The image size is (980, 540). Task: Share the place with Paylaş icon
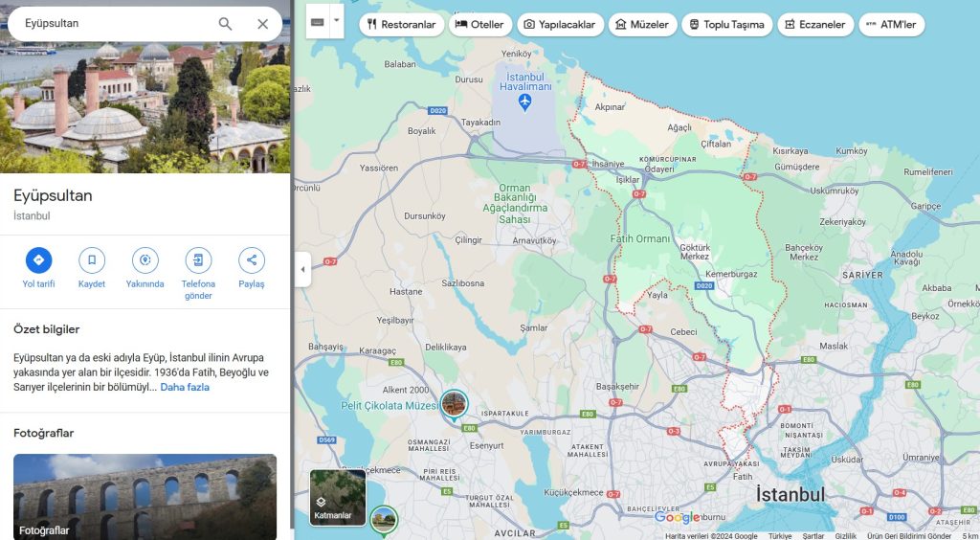pos(252,260)
